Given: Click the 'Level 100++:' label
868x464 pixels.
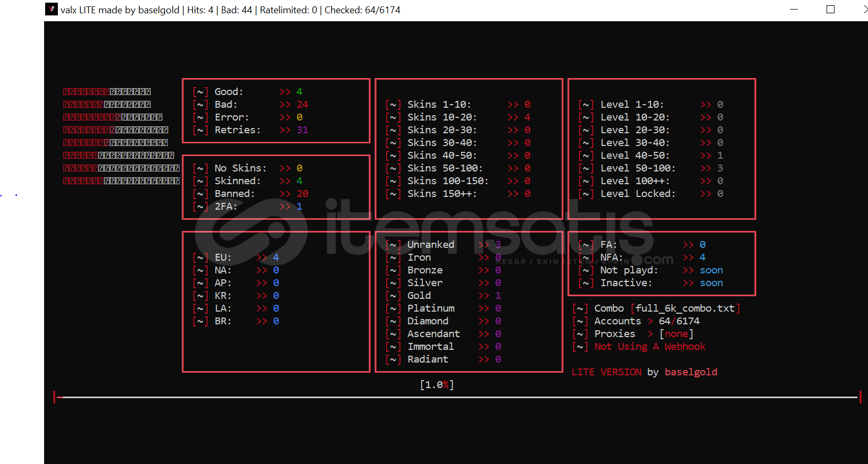Looking at the screenshot, I should click(635, 181).
